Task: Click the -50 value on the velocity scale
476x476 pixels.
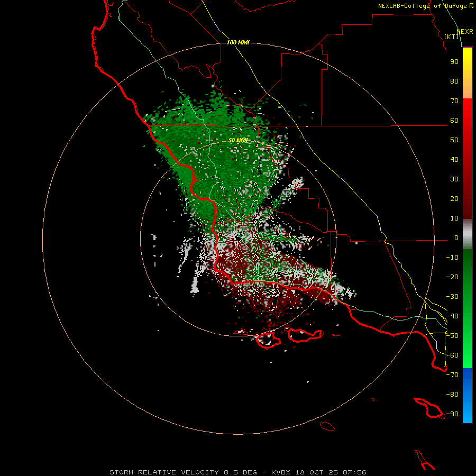Action: point(452,336)
